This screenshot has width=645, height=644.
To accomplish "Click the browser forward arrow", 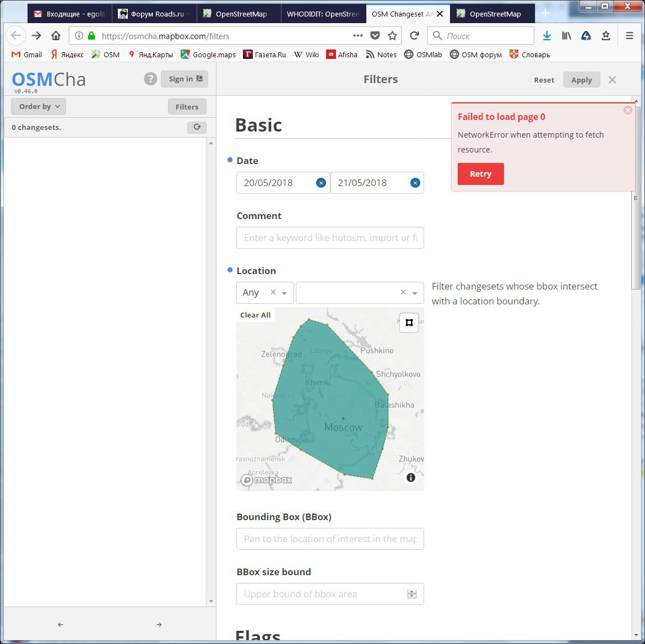I will (x=36, y=36).
